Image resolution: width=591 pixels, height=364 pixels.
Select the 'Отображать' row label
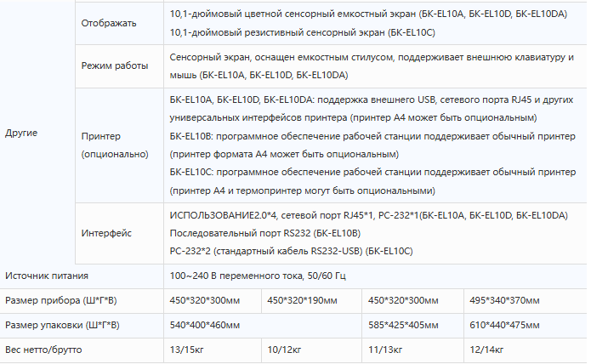coord(119,23)
